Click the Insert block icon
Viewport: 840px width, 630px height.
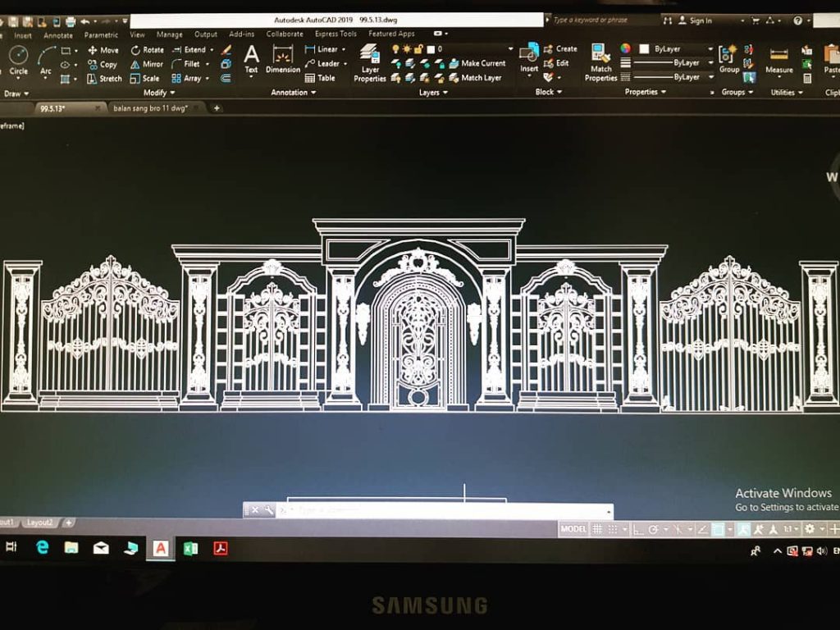click(529, 57)
